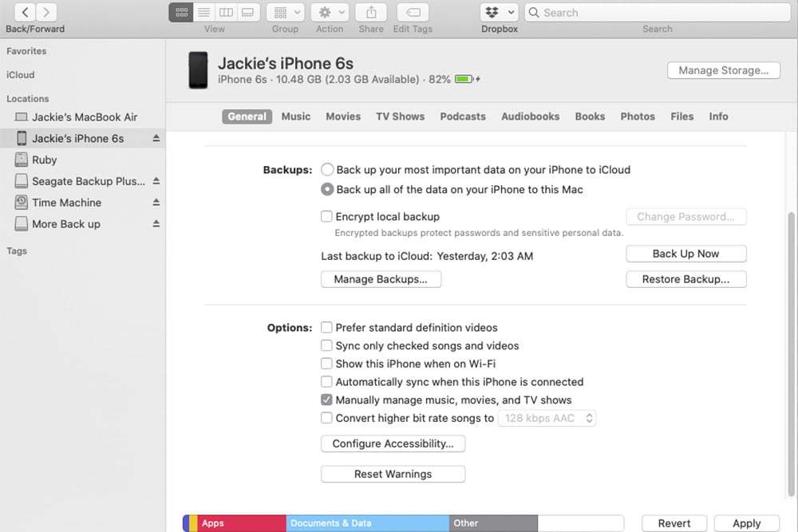Viewport: 798px width, 532px height.
Task: Open Configure Accessibility
Action: [x=393, y=443]
